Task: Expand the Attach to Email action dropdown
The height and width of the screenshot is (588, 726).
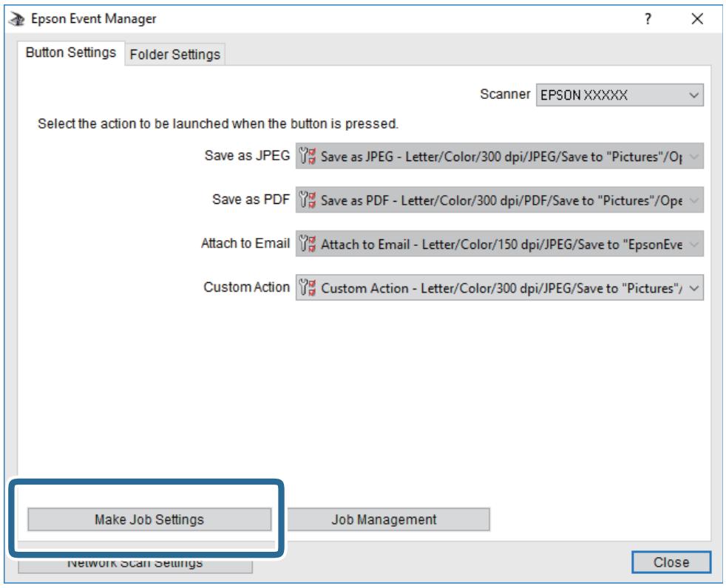Action: [x=500, y=244]
